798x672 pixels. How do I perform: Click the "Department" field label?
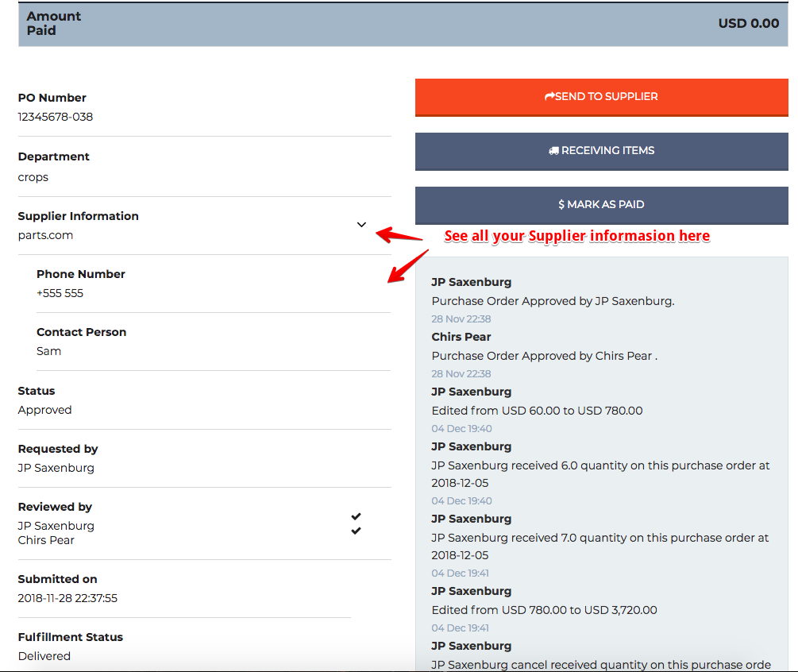coord(53,156)
